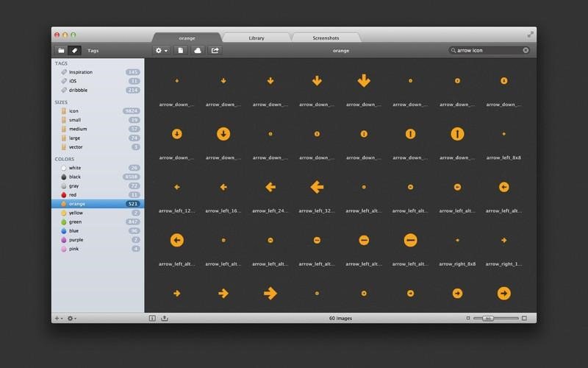Screen dimensions: 588x368
Task: Click the magnifier icon in search field
Action: pos(453,50)
